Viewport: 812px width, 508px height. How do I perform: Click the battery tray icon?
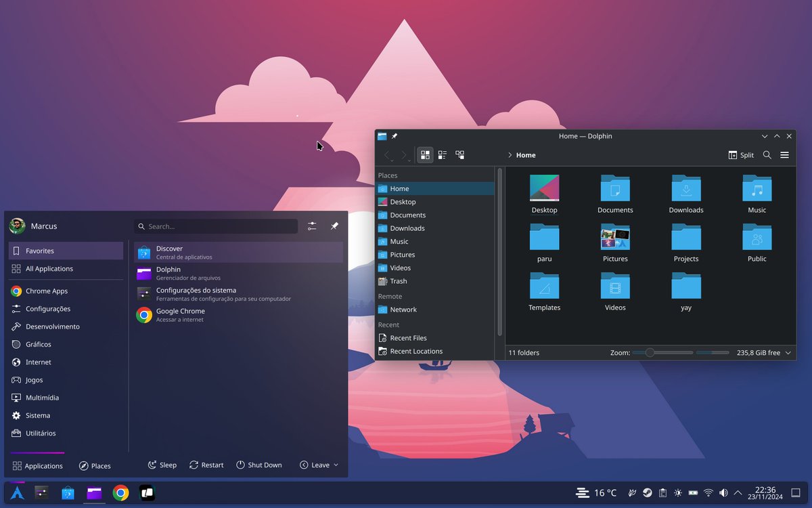click(x=693, y=493)
